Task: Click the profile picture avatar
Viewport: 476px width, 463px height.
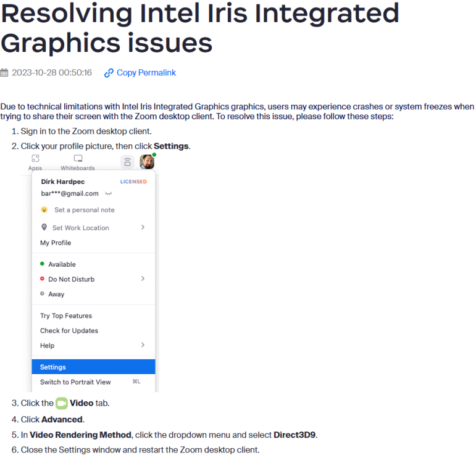Action: click(x=147, y=162)
